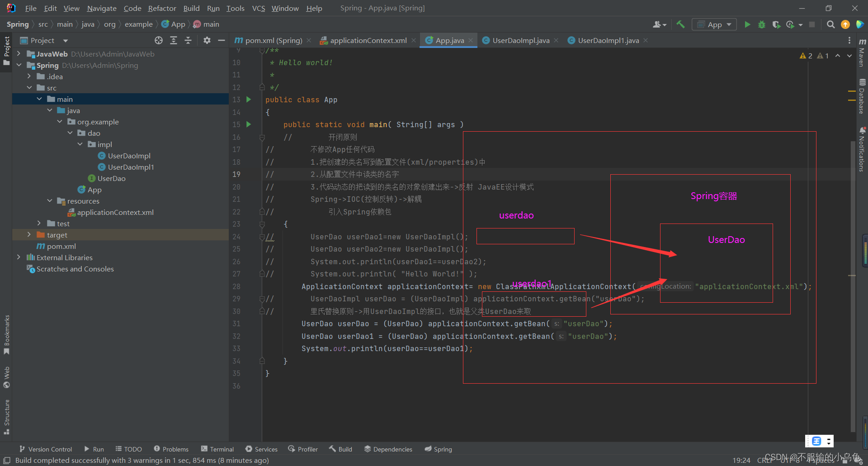Close the App.java tab
The width and height of the screenshot is (868, 466).
tap(471, 40)
